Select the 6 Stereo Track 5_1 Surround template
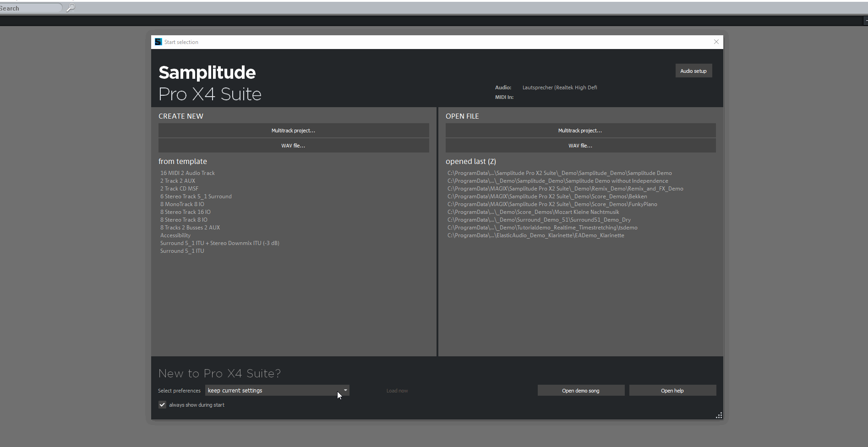Screen dimensions: 868x447 point(196,196)
